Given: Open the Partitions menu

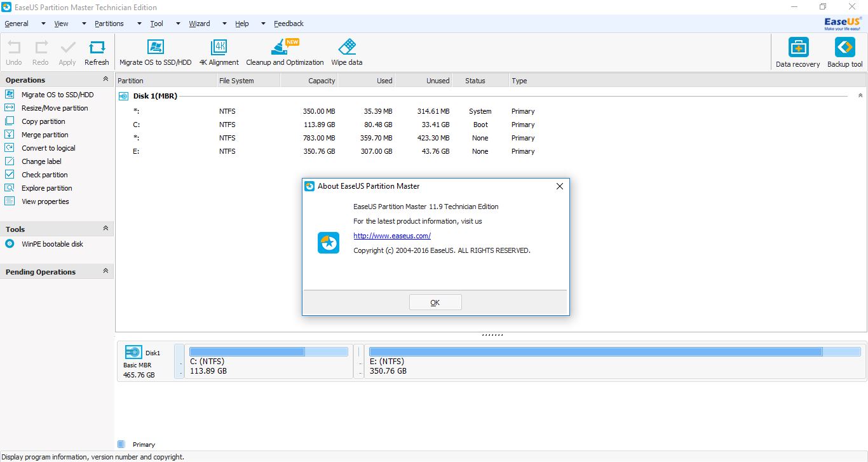Looking at the screenshot, I should pyautogui.click(x=109, y=24).
